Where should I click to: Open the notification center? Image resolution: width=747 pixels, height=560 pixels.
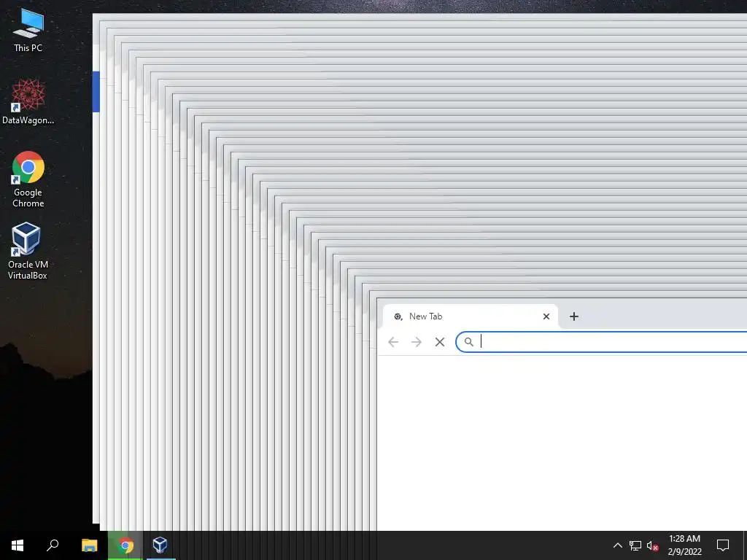(x=723, y=545)
